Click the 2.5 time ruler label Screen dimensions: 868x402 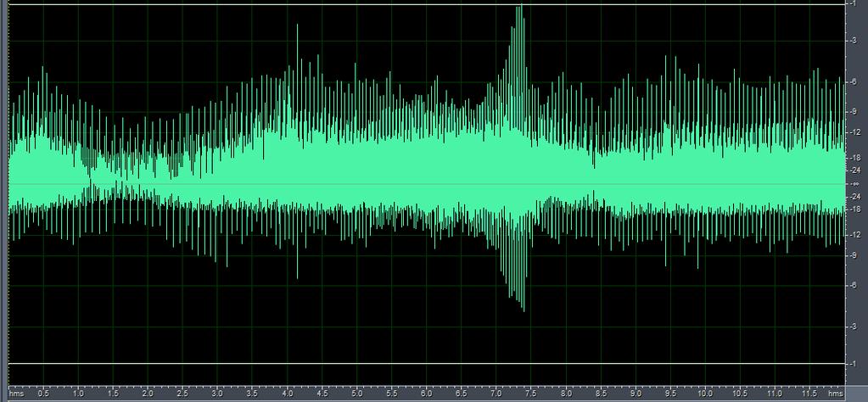(182, 394)
